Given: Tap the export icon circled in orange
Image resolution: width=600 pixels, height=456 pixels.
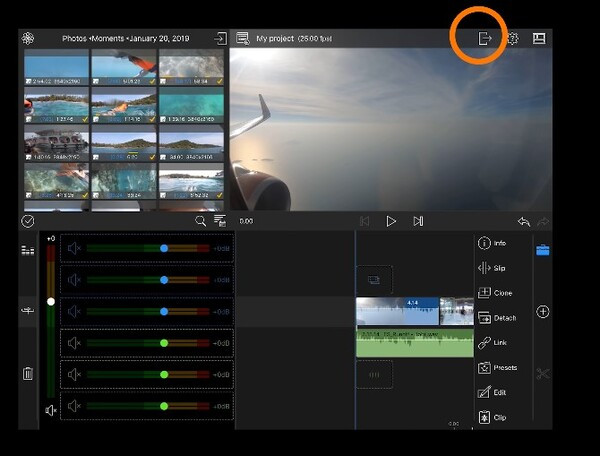Looking at the screenshot, I should point(484,38).
